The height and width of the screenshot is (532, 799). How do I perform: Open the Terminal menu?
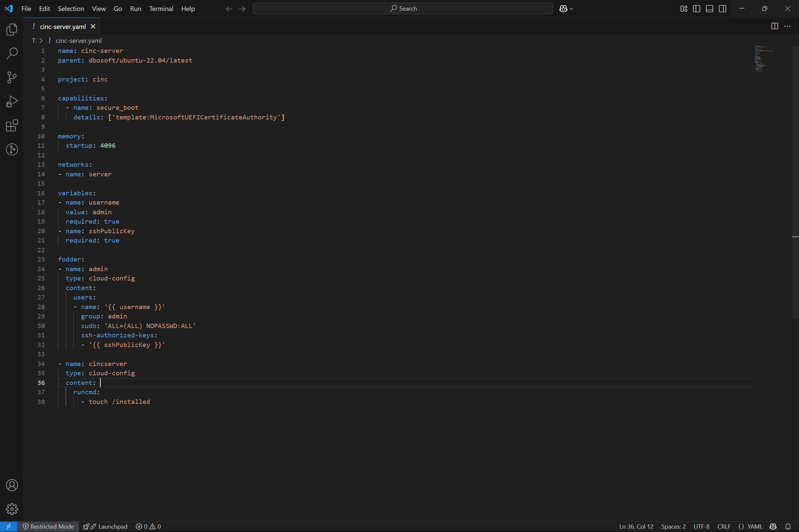pyautogui.click(x=161, y=8)
